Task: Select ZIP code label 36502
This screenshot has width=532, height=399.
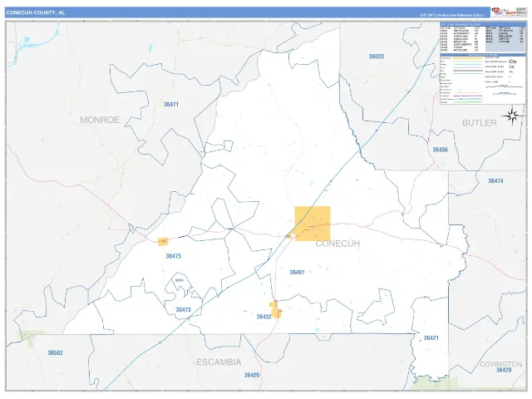Action: click(x=56, y=352)
